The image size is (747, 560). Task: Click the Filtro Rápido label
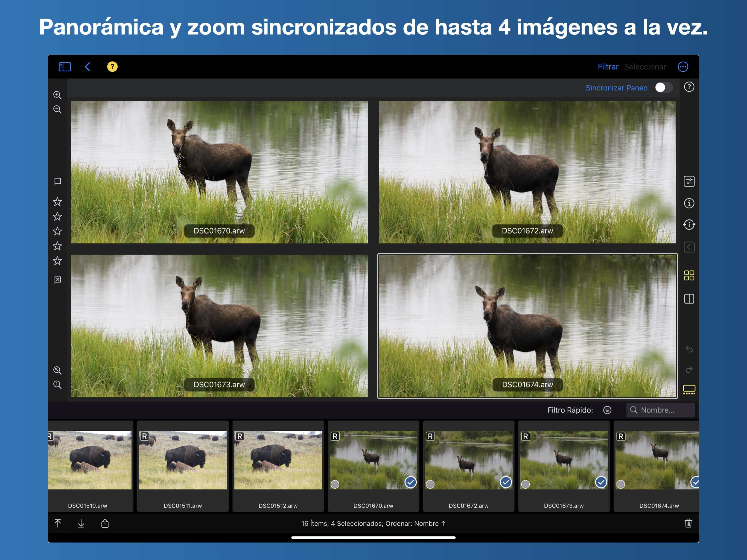point(570,410)
